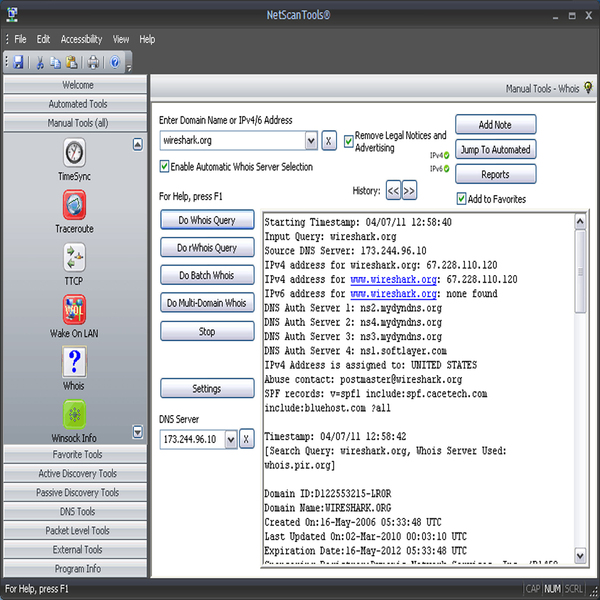
Task: Click the Add Note button
Action: coord(496,124)
